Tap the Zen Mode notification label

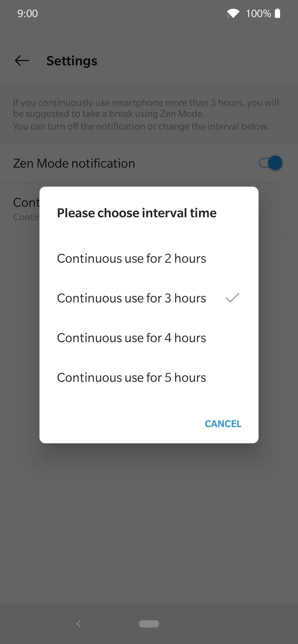tap(74, 163)
